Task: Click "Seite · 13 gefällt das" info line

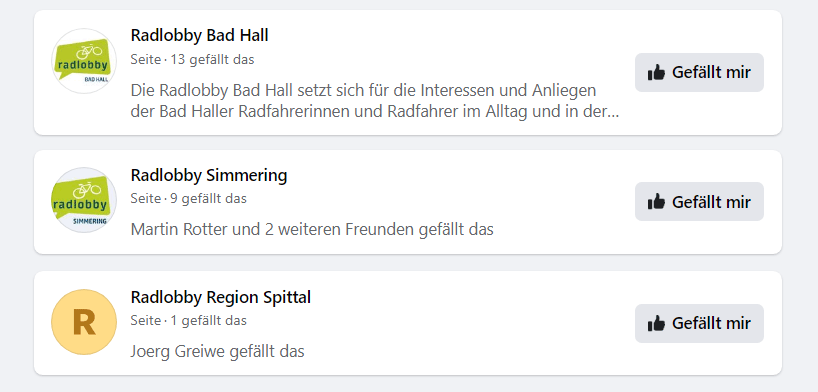Action: coord(193,60)
